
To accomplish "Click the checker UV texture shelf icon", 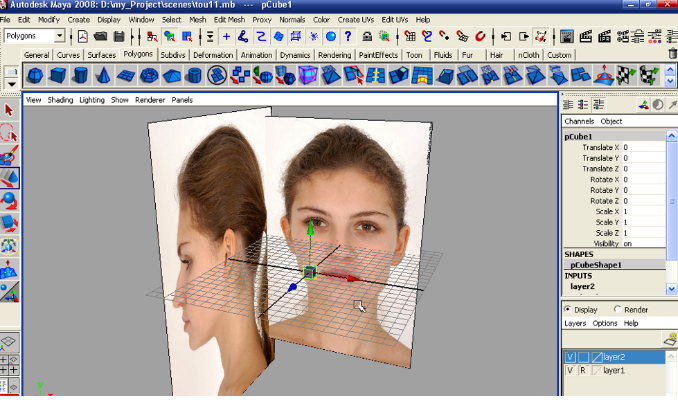I will 625,75.
